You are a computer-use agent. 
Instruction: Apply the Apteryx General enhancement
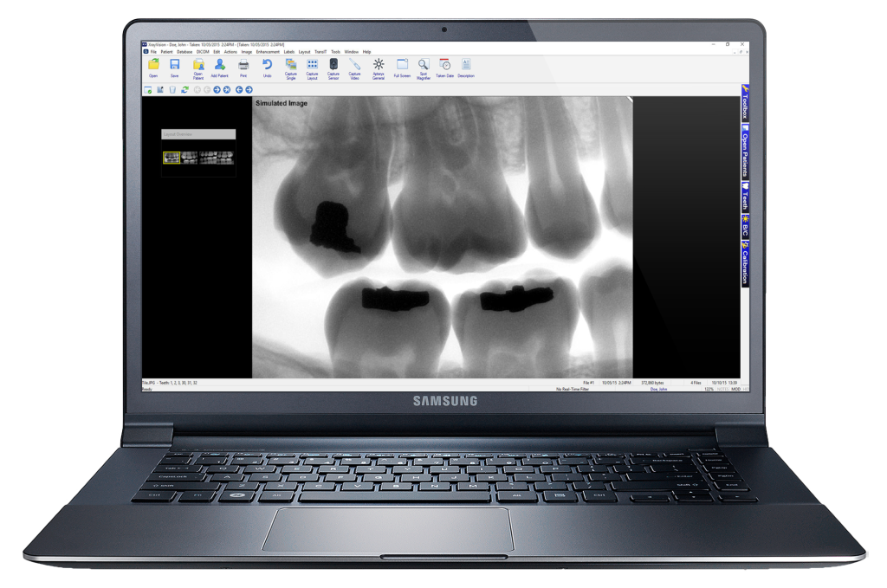tap(379, 66)
